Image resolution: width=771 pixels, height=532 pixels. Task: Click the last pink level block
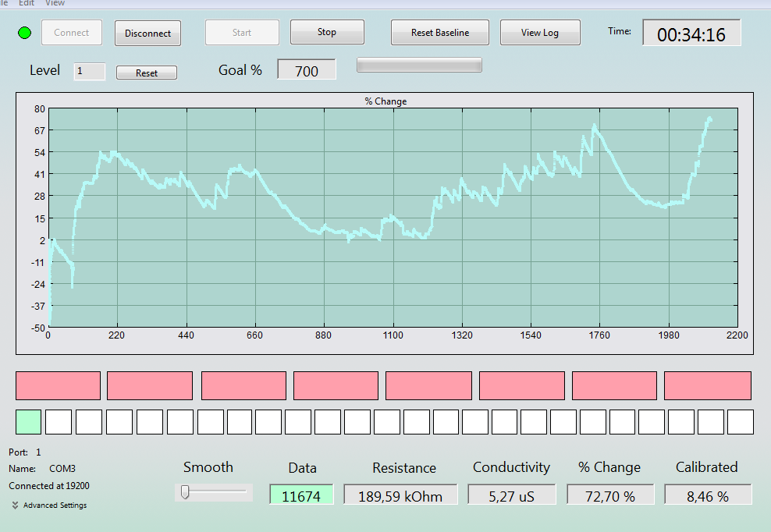(x=708, y=385)
